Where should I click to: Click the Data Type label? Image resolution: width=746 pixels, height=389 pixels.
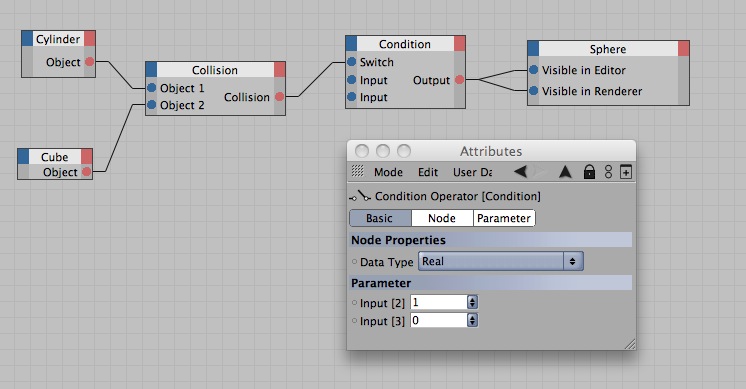coord(386,262)
